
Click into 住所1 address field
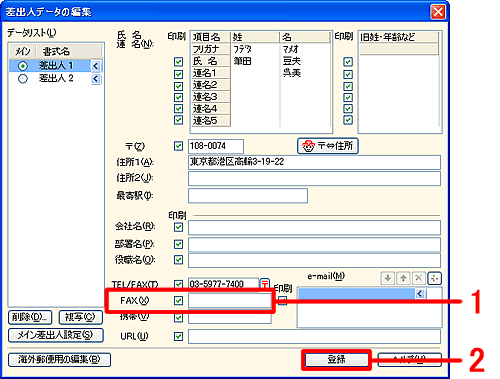[x=314, y=162]
